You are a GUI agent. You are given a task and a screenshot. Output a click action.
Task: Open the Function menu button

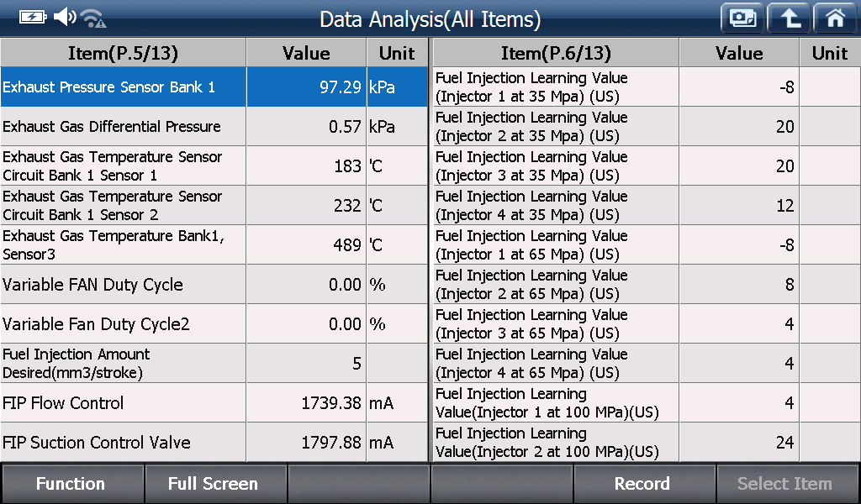pos(72,483)
